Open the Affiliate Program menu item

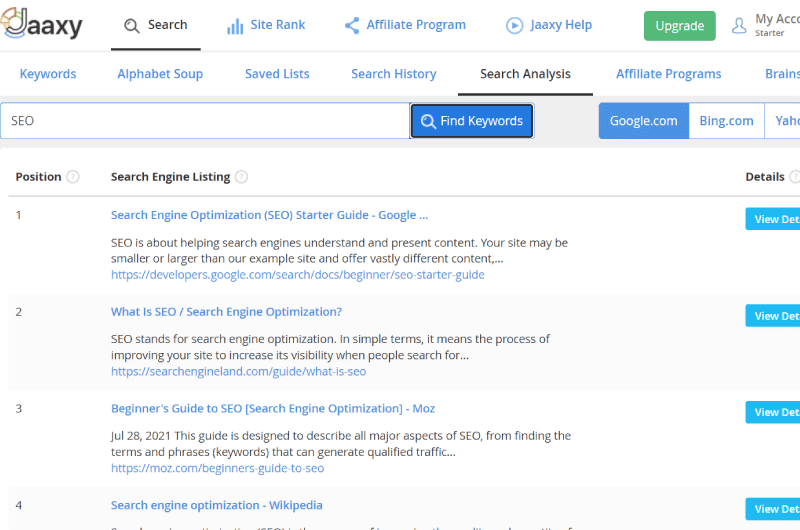[x=405, y=25]
